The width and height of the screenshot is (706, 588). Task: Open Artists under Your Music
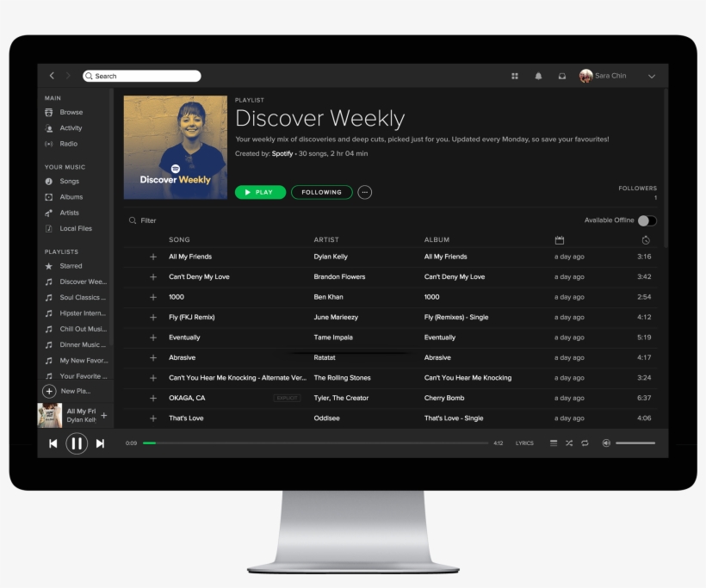point(66,213)
